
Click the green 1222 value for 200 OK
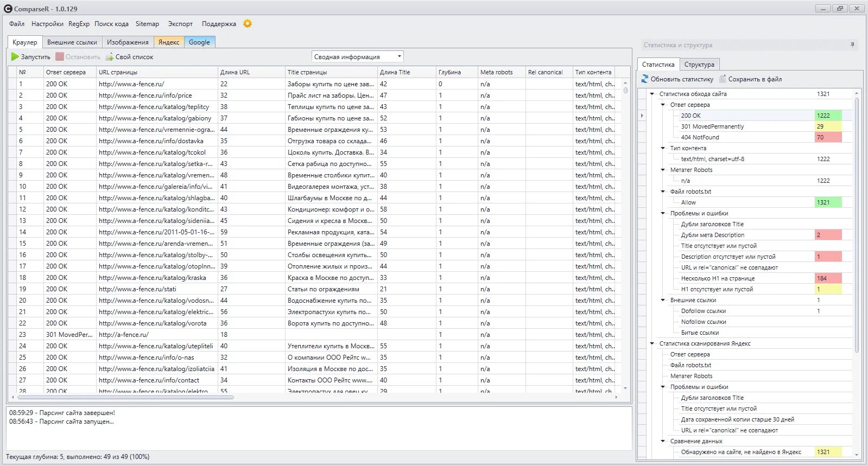click(x=828, y=116)
